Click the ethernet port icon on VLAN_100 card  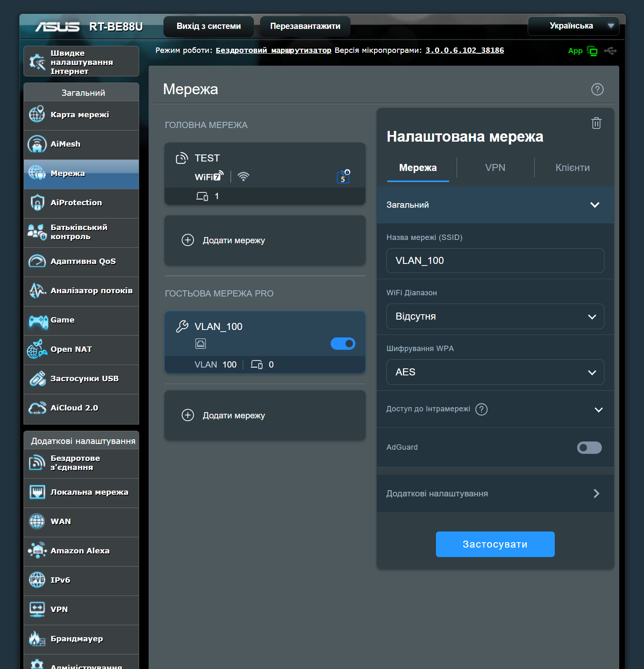[201, 344]
